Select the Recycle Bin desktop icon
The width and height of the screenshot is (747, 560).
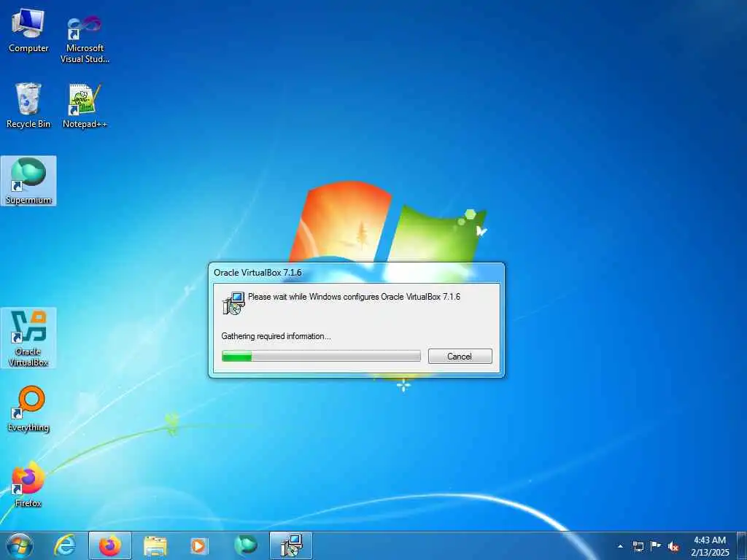click(x=28, y=106)
